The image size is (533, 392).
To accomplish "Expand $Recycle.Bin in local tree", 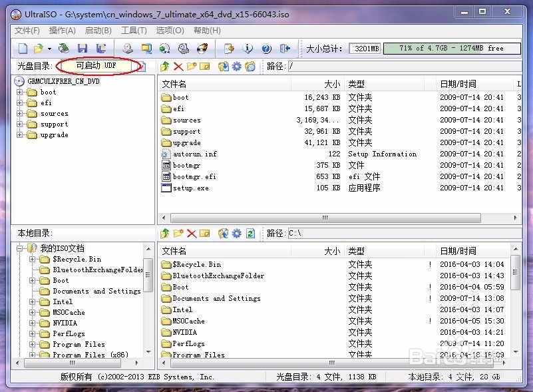I will 33,259.
